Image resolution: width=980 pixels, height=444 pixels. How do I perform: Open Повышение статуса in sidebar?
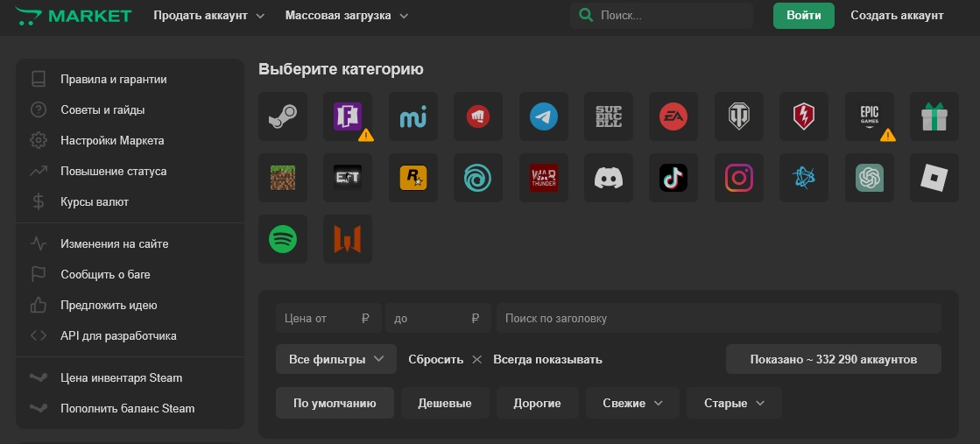130,172
